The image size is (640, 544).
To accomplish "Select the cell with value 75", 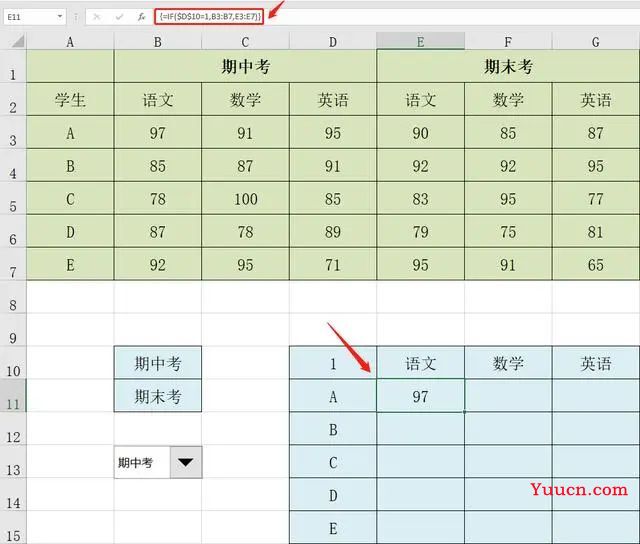I will [x=508, y=231].
